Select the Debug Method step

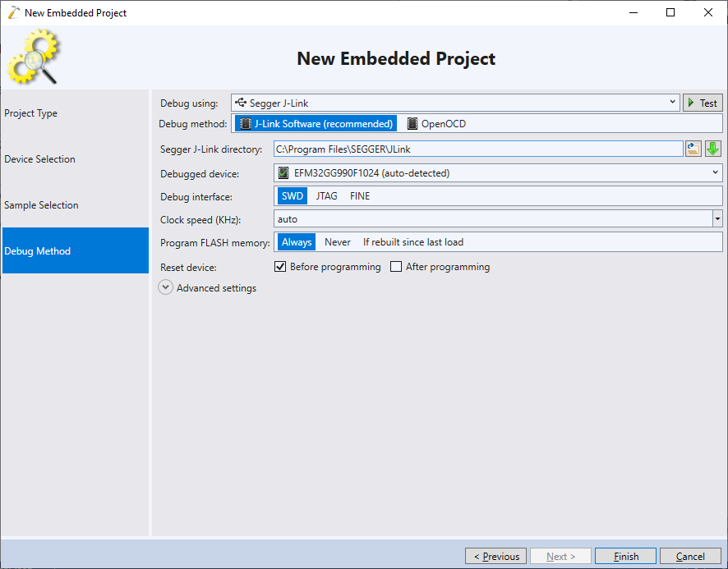tap(76, 250)
